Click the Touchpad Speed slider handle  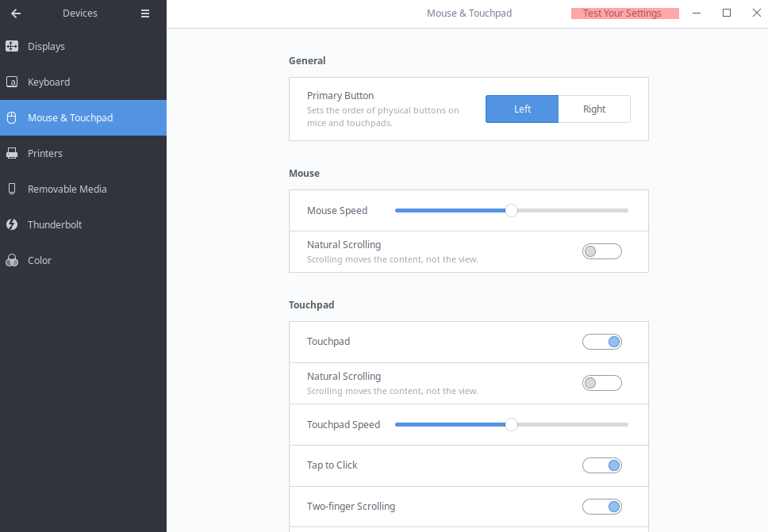tap(512, 424)
